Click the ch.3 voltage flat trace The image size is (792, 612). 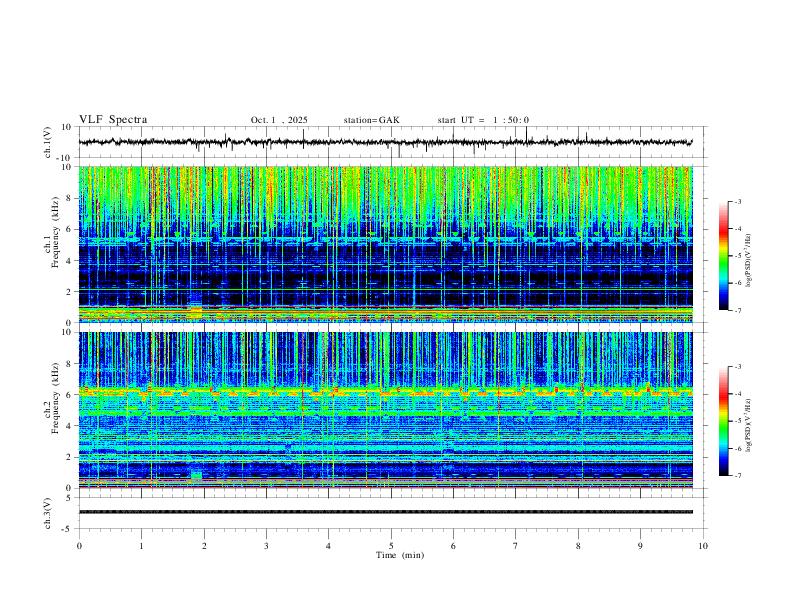[385, 512]
